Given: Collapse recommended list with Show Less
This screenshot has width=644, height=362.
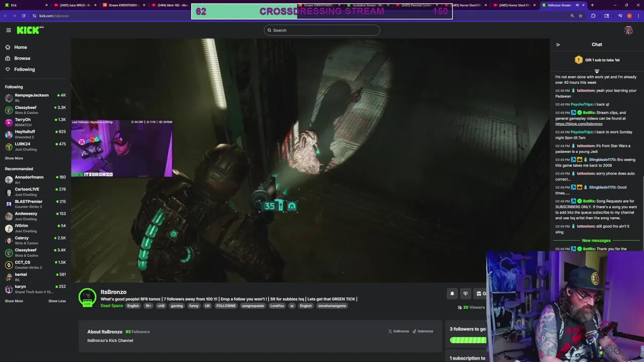Looking at the screenshot, I should click(x=57, y=301).
